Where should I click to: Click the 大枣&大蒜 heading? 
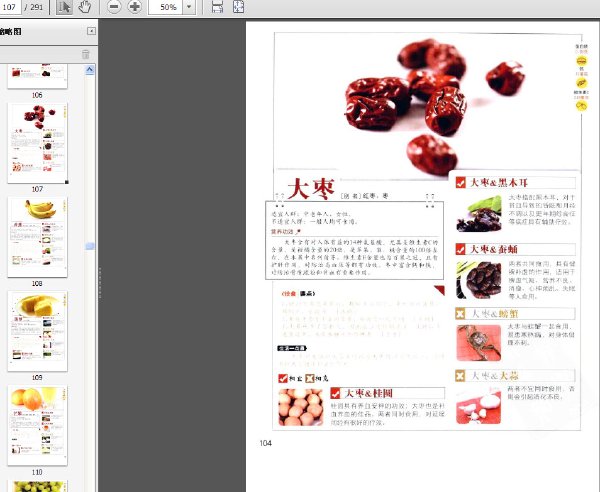tap(494, 375)
